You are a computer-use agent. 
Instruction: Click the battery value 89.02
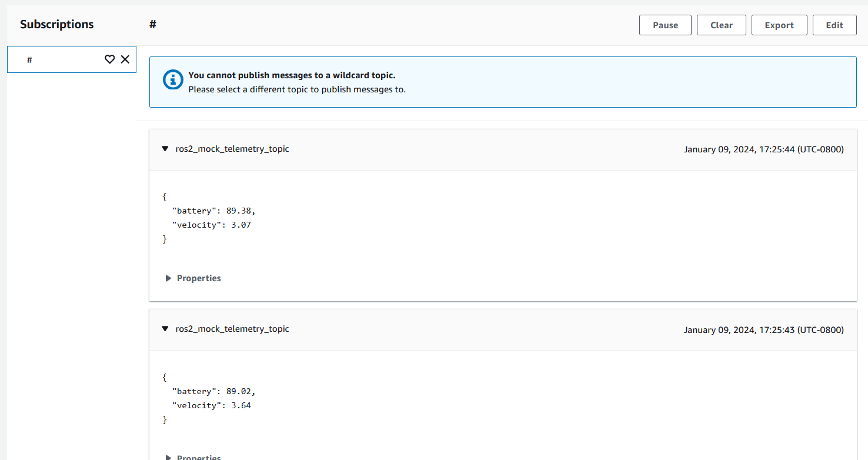coord(239,391)
